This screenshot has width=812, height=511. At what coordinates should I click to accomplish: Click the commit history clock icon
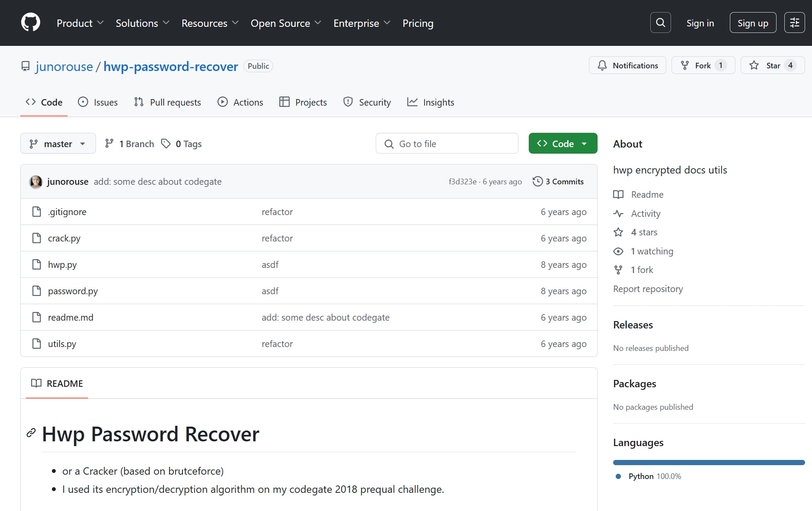[537, 181]
